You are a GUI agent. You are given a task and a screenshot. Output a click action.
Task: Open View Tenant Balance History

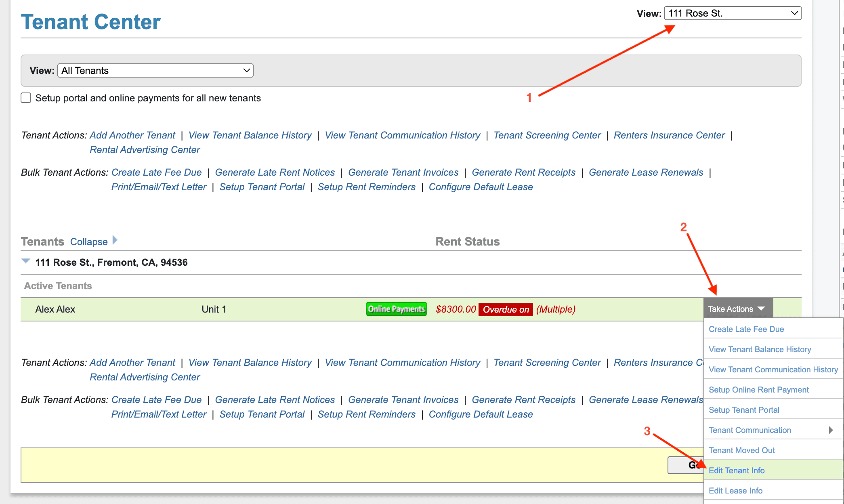pyautogui.click(x=250, y=135)
